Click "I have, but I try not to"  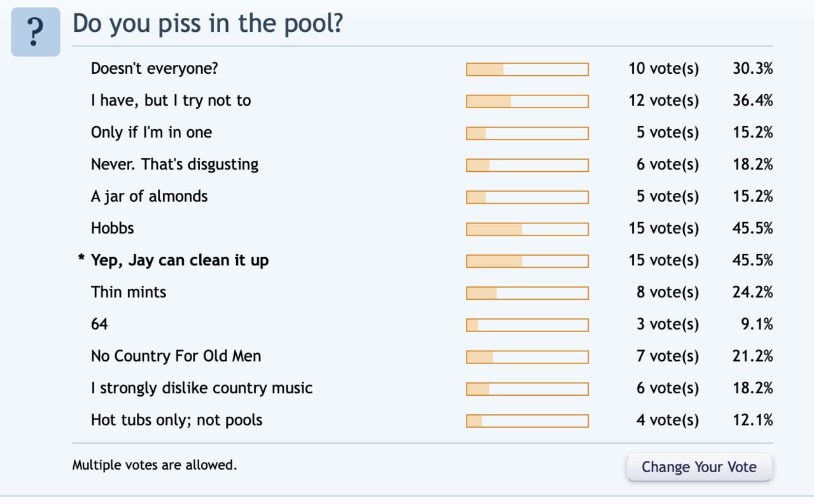tap(171, 101)
